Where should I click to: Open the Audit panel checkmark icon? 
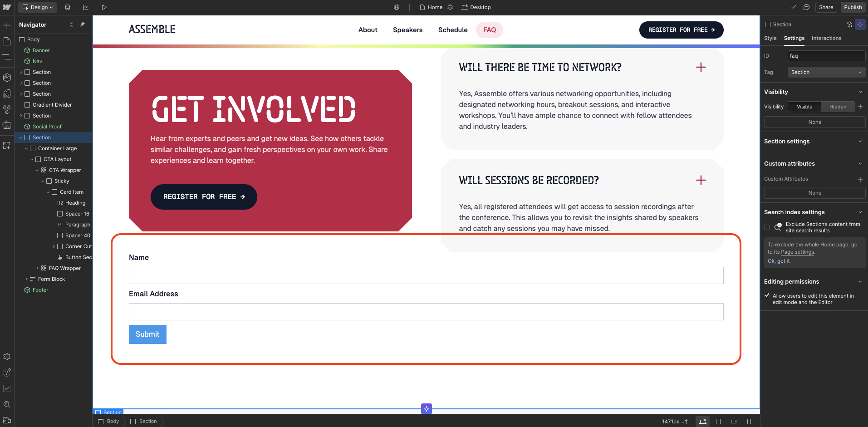click(x=7, y=388)
